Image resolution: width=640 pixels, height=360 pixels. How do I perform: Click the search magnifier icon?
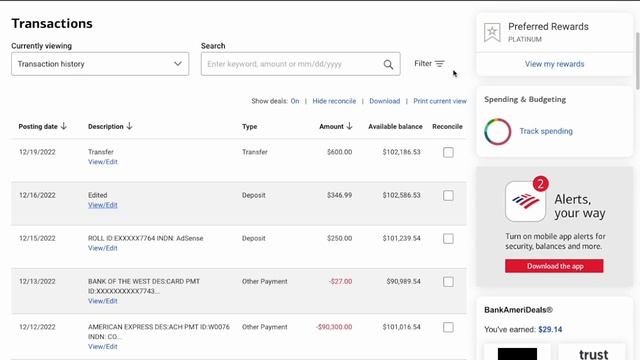tap(388, 64)
